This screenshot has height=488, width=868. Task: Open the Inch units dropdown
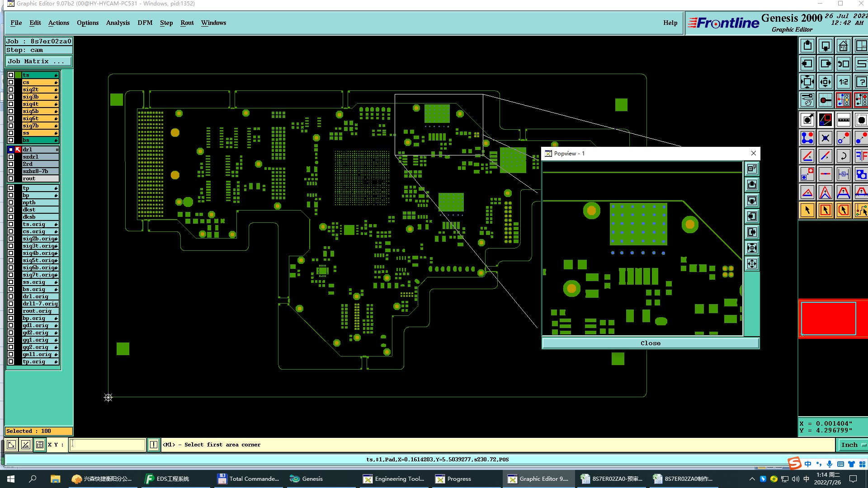click(853, 445)
